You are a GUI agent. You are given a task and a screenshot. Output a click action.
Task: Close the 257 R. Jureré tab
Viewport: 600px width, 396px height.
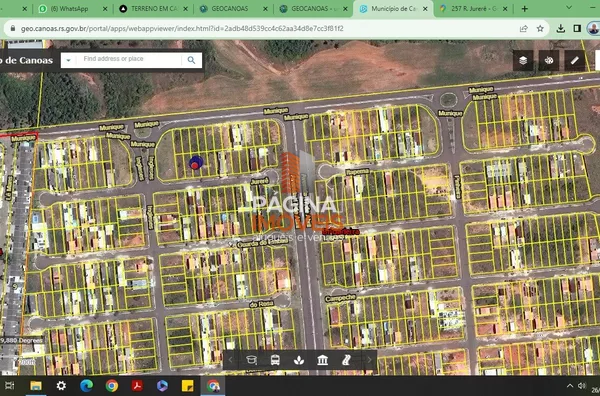[x=505, y=8]
